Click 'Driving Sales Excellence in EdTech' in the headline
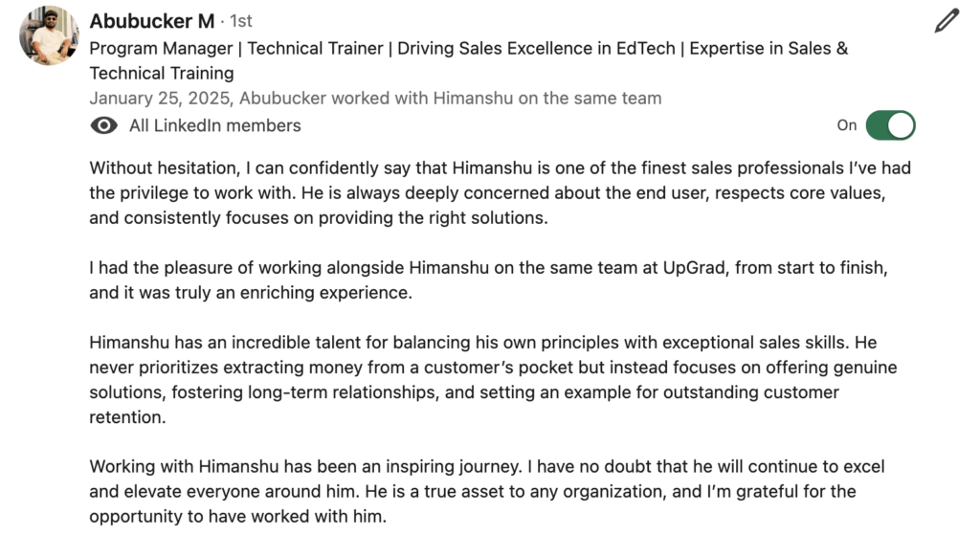The height and width of the screenshot is (536, 980). pos(536,48)
